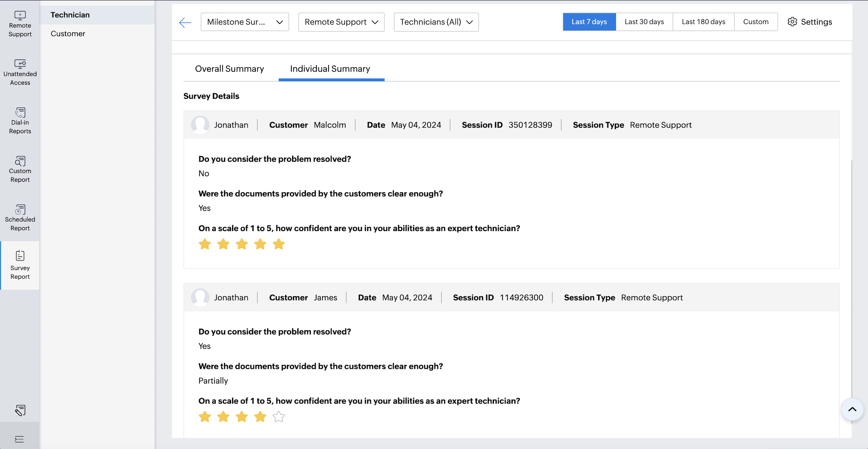The image size is (868, 449).
Task: Open the Customer survey view
Action: coord(68,34)
